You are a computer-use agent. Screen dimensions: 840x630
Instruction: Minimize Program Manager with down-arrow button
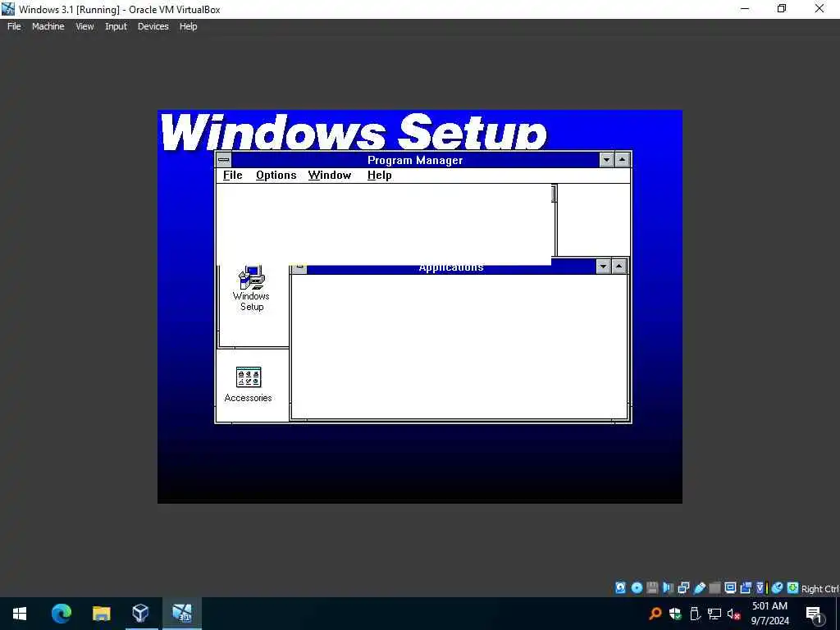(x=606, y=160)
